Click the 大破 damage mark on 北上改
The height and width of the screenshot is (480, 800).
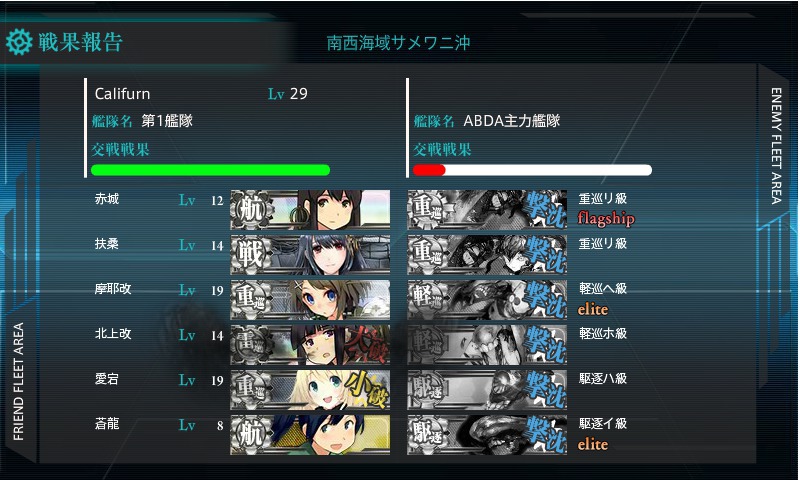coord(365,345)
